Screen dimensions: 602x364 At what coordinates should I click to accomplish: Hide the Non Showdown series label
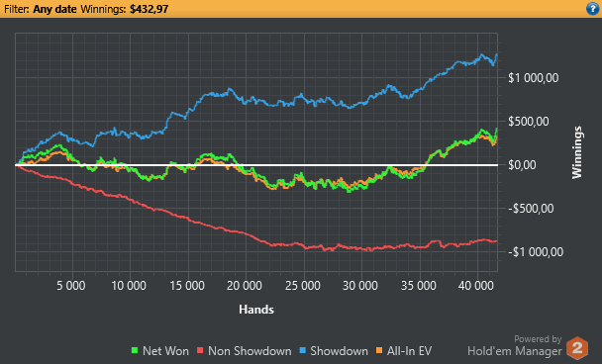coord(250,351)
